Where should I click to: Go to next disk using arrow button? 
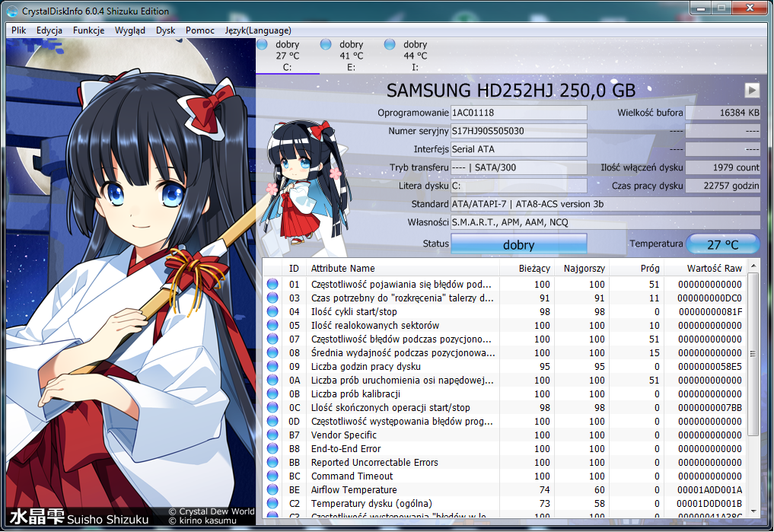752,90
